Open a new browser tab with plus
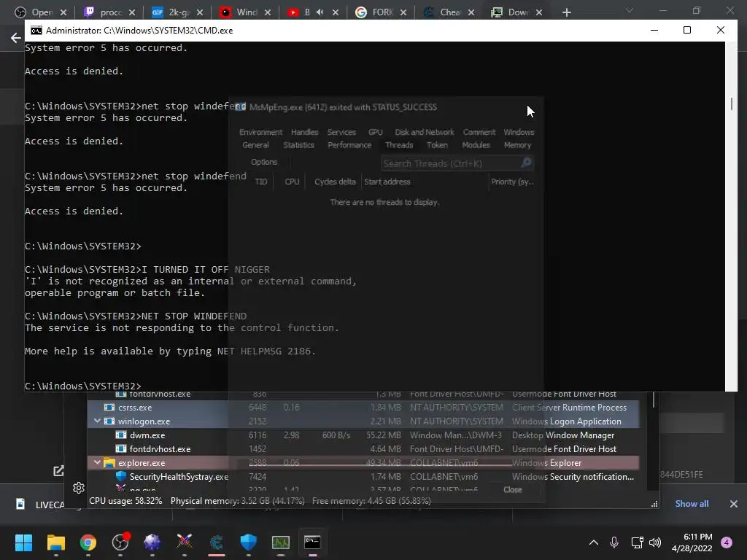The height and width of the screenshot is (560, 747). click(x=566, y=12)
